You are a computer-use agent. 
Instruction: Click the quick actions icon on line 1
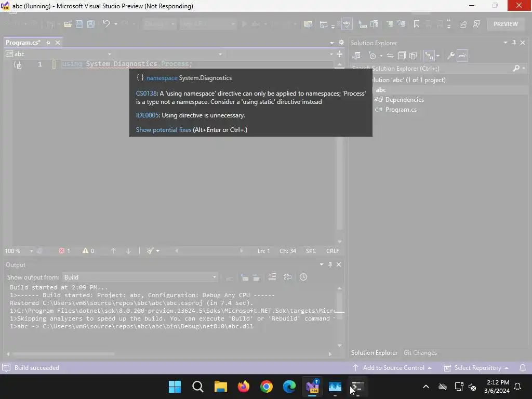click(x=18, y=64)
